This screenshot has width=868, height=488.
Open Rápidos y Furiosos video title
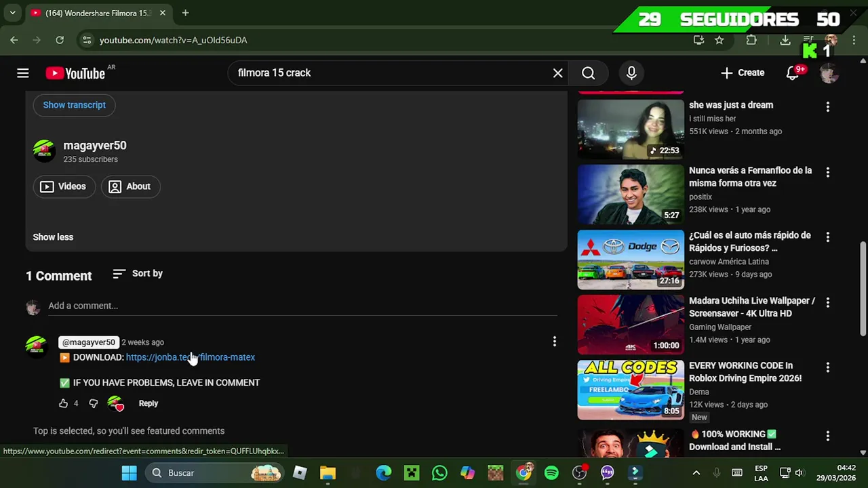pos(750,241)
